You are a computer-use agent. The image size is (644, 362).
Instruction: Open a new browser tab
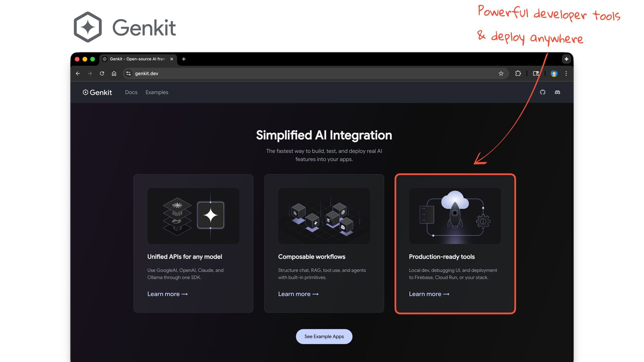pos(184,59)
